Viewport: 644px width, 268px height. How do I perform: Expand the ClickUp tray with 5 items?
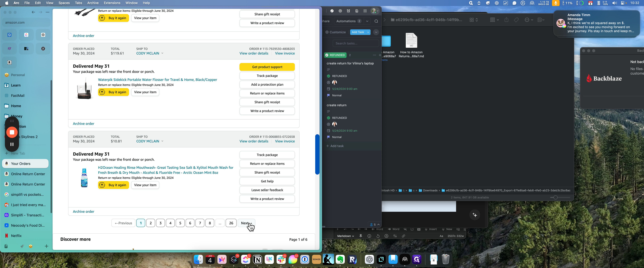coord(375,224)
